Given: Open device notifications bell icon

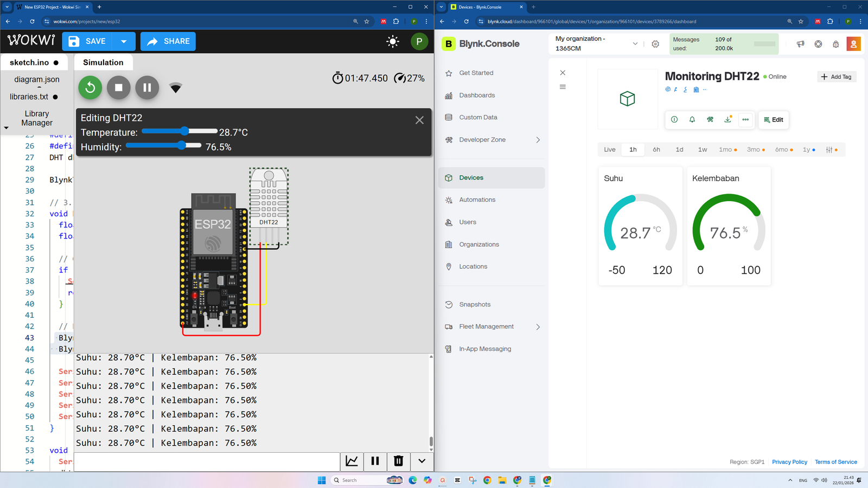Looking at the screenshot, I should point(692,120).
